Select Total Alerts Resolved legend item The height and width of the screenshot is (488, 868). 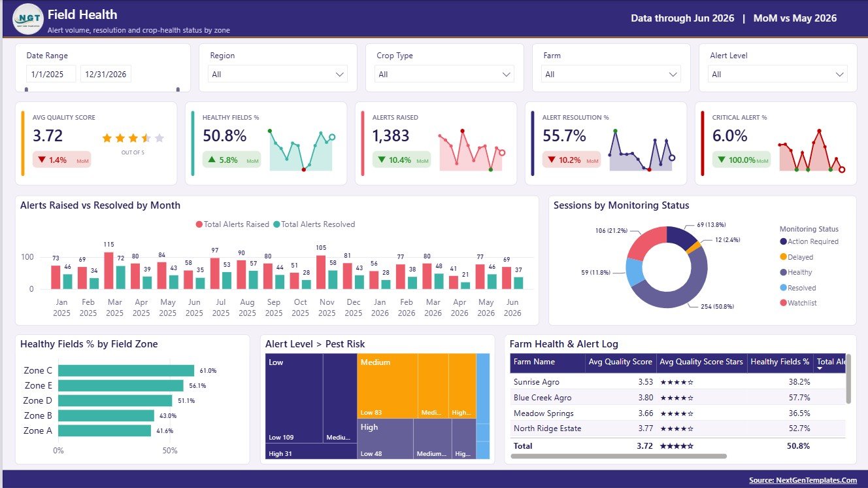[314, 224]
